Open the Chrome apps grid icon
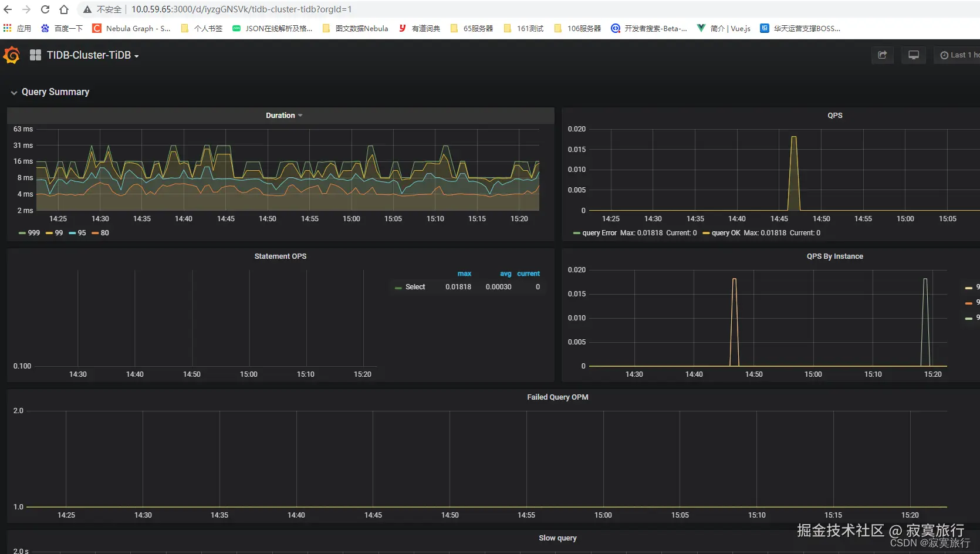Screen dimensions: 980x554 click(8, 28)
